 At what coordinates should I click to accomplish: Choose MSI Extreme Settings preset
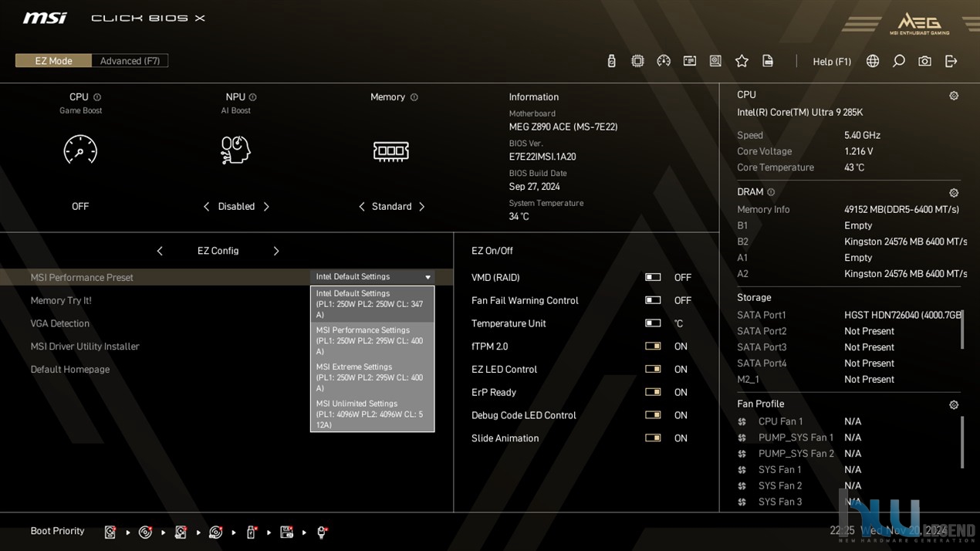(372, 377)
